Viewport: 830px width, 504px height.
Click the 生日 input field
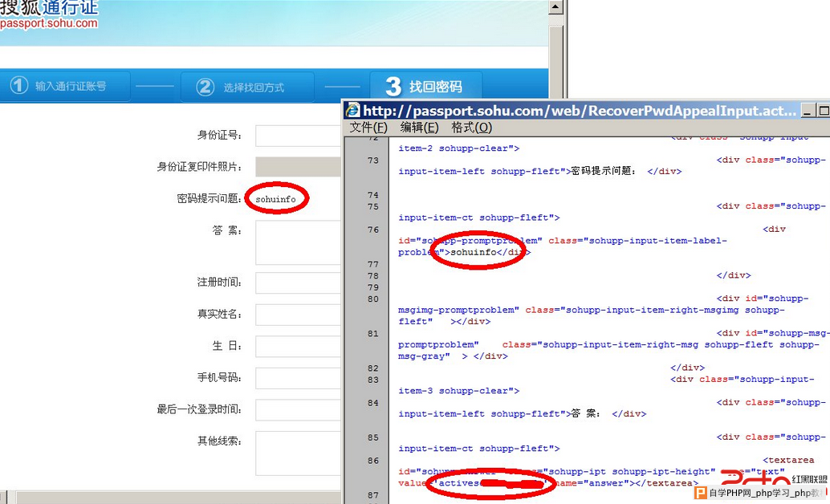[x=299, y=346]
